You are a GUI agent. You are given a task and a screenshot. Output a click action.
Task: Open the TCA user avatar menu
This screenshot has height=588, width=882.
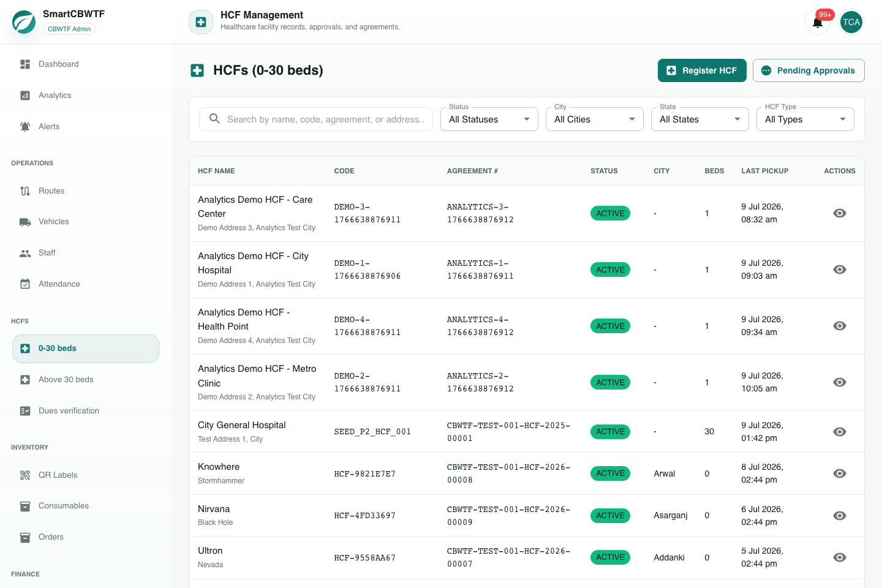pyautogui.click(x=851, y=23)
